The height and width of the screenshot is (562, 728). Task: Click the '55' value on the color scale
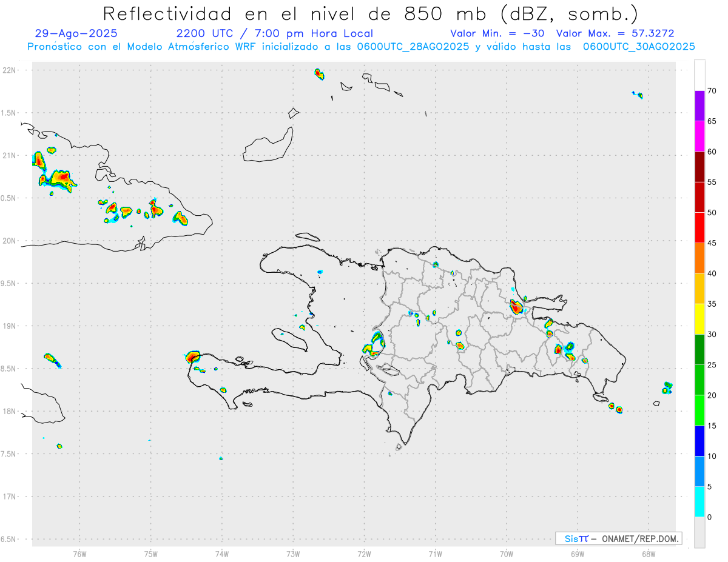(712, 182)
